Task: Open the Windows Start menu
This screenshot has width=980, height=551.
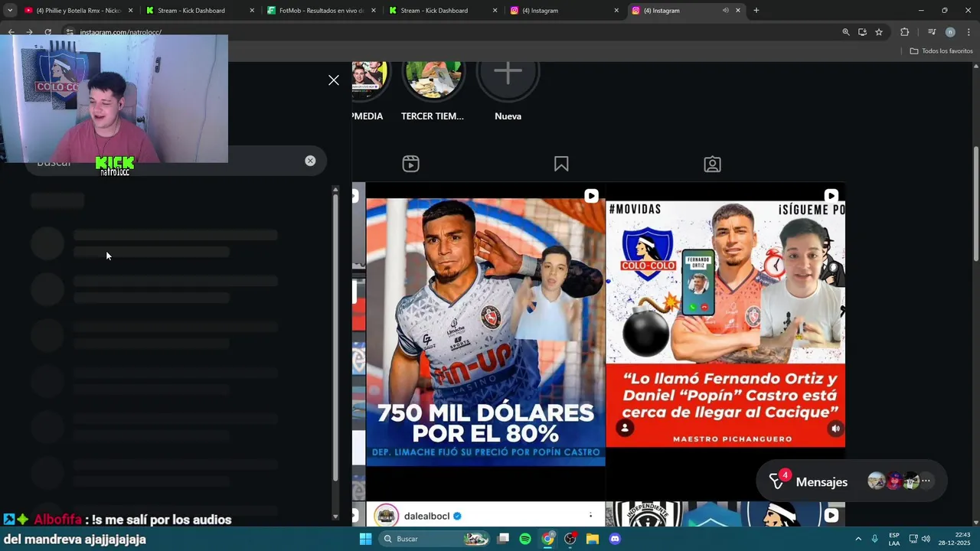Action: point(365,539)
